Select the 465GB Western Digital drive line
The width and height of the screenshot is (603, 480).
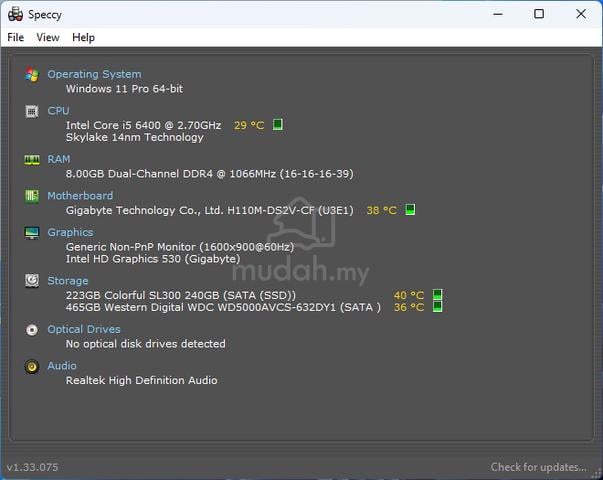click(223, 307)
